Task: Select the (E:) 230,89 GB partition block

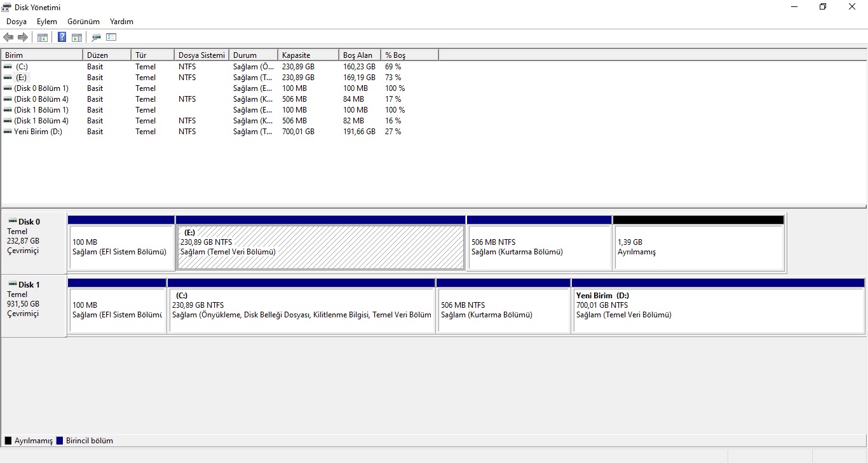Action: click(320, 247)
